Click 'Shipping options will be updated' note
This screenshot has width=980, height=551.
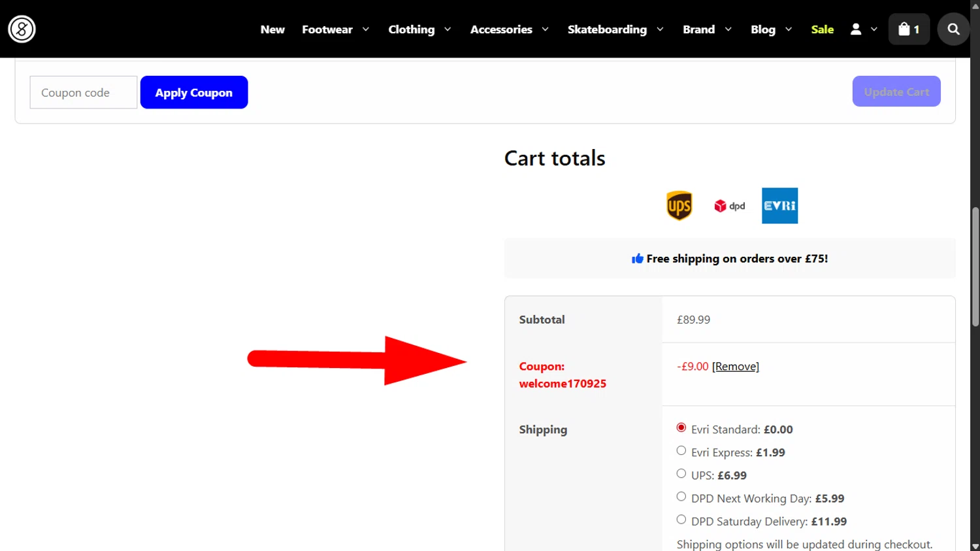pyautogui.click(x=804, y=544)
